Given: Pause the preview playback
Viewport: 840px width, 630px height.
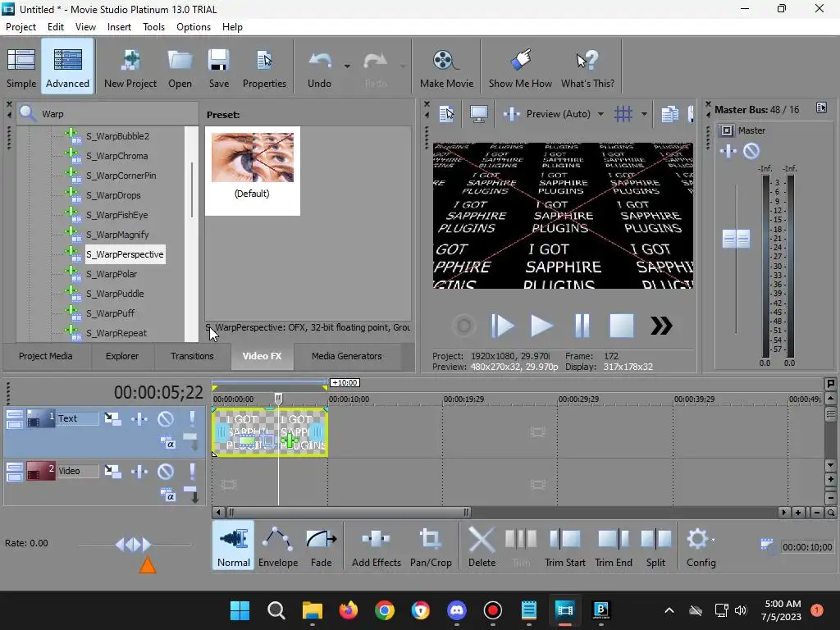Looking at the screenshot, I should point(582,326).
